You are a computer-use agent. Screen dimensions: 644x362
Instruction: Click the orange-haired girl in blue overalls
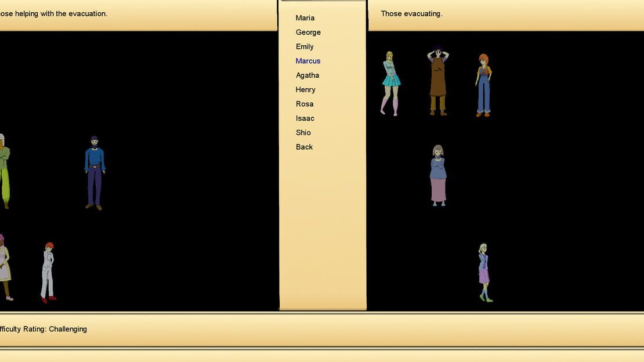[484, 85]
